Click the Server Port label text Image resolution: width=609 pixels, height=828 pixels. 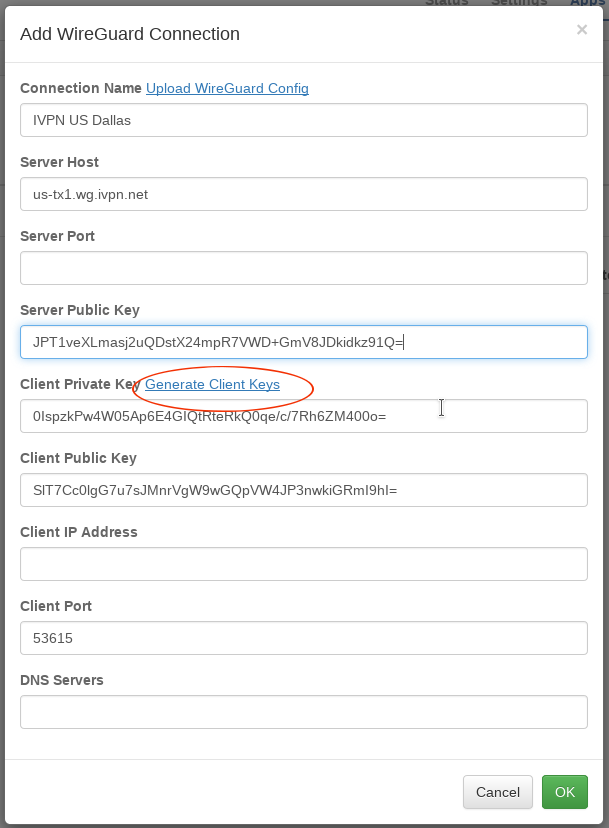pyautogui.click(x=58, y=236)
